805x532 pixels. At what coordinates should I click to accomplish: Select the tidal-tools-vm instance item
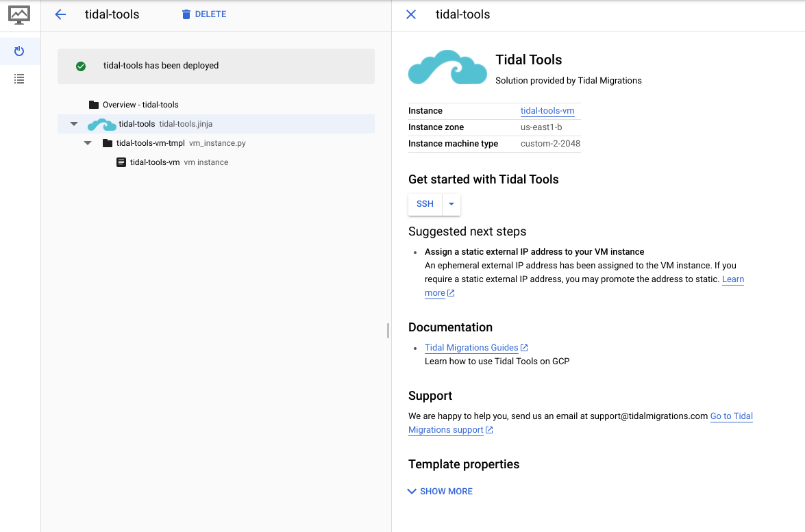[x=154, y=162]
